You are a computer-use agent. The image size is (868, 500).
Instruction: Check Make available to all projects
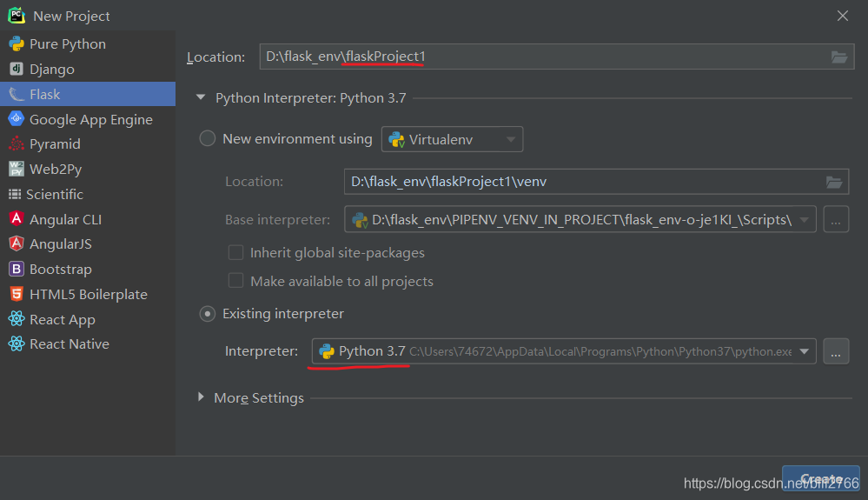pos(235,281)
